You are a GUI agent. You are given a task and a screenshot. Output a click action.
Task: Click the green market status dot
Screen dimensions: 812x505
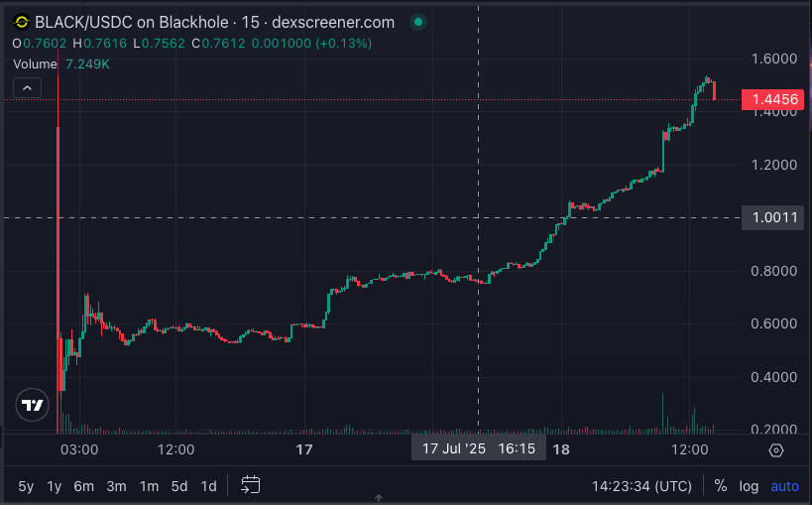[418, 22]
